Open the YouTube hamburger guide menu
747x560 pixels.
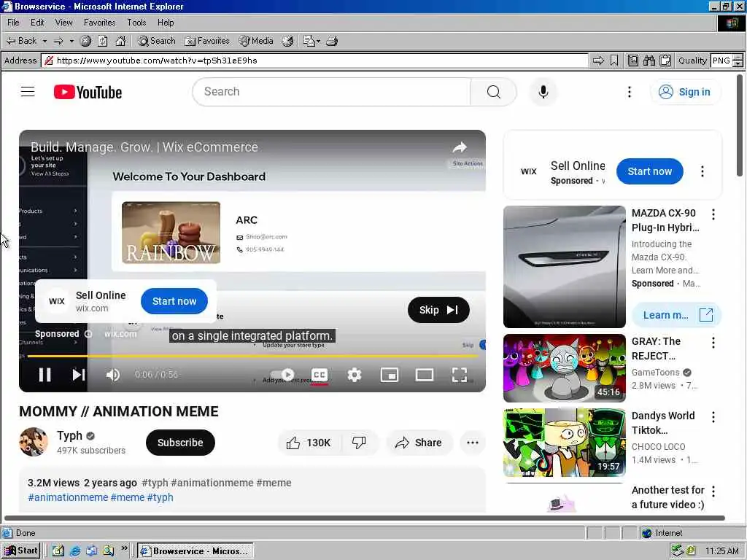28,91
